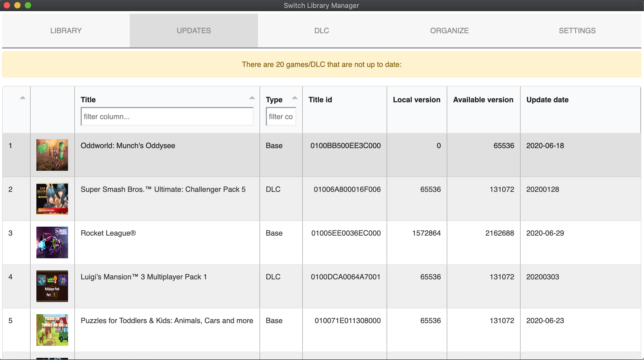Click title id 0100BB500EE3C000
The width and height of the screenshot is (644, 360).
click(x=345, y=145)
